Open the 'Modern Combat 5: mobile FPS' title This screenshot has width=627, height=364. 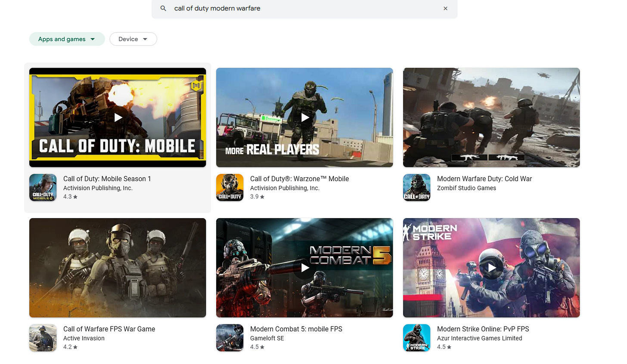coord(296,329)
